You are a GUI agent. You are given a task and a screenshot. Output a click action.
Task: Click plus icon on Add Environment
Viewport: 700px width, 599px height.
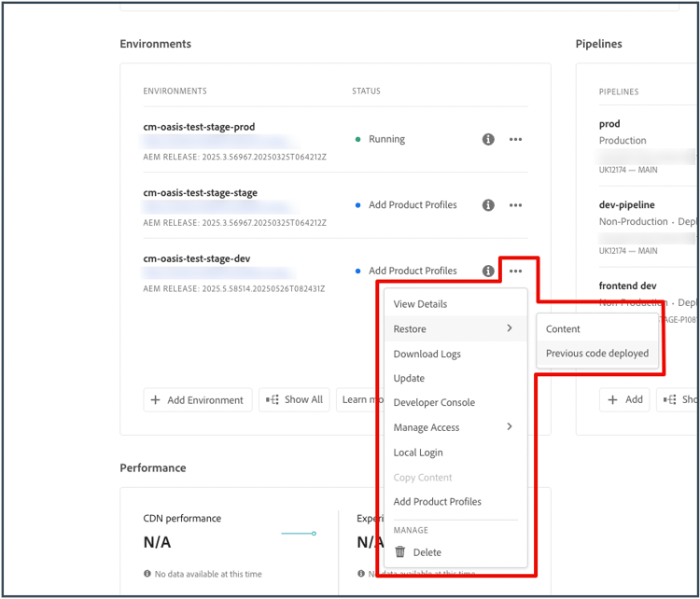[x=155, y=400]
